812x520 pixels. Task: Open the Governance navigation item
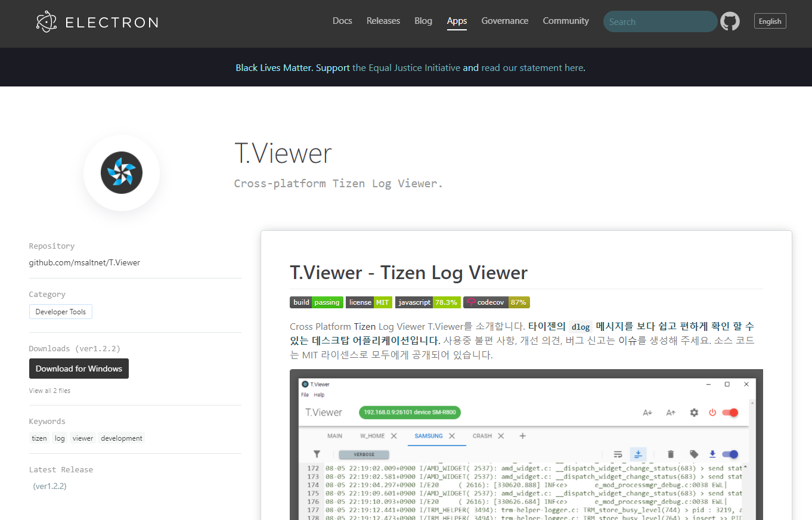pos(505,21)
